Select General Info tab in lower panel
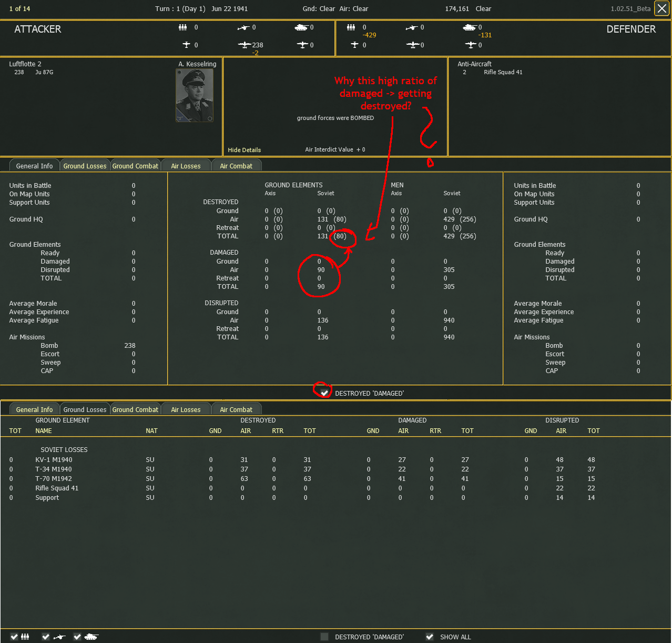 click(x=34, y=409)
